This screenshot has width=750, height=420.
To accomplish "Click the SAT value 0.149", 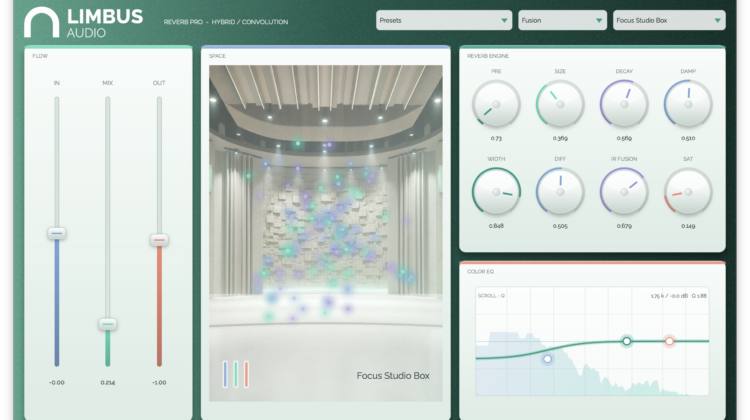I will tap(688, 226).
